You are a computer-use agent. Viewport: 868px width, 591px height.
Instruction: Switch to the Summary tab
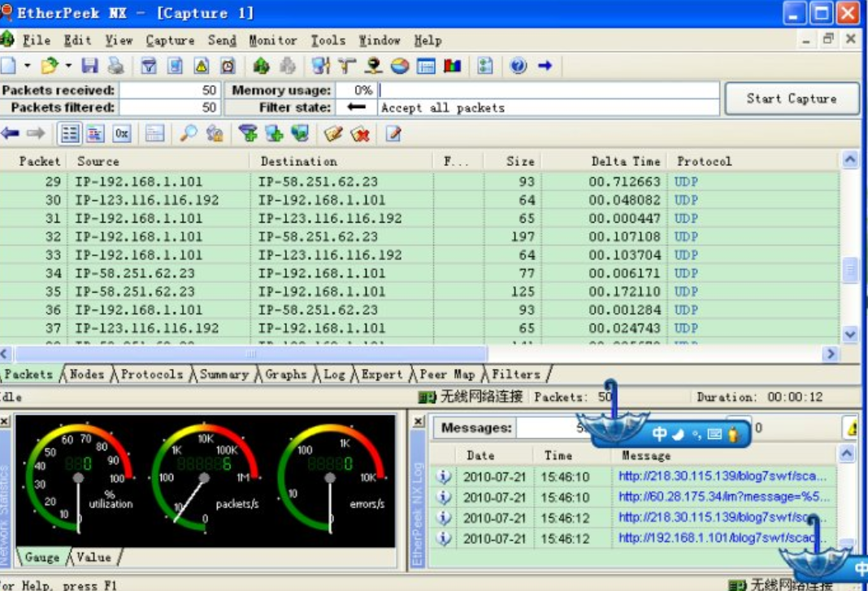click(x=224, y=375)
